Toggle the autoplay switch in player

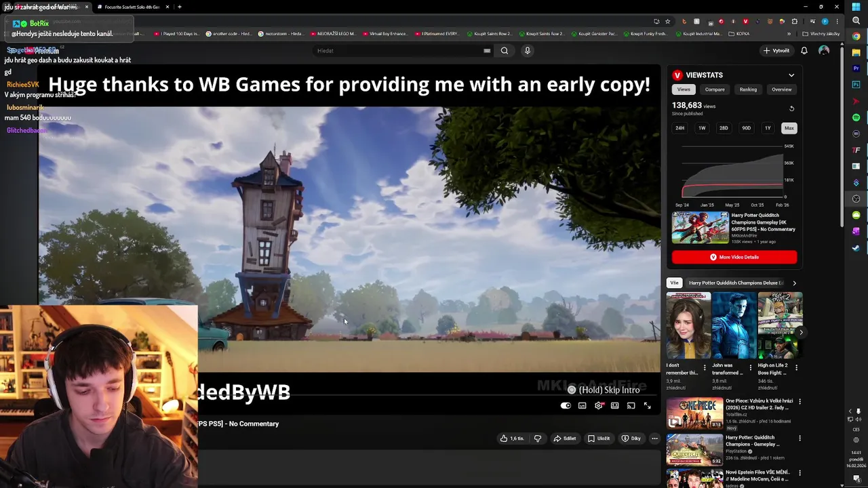566,405
